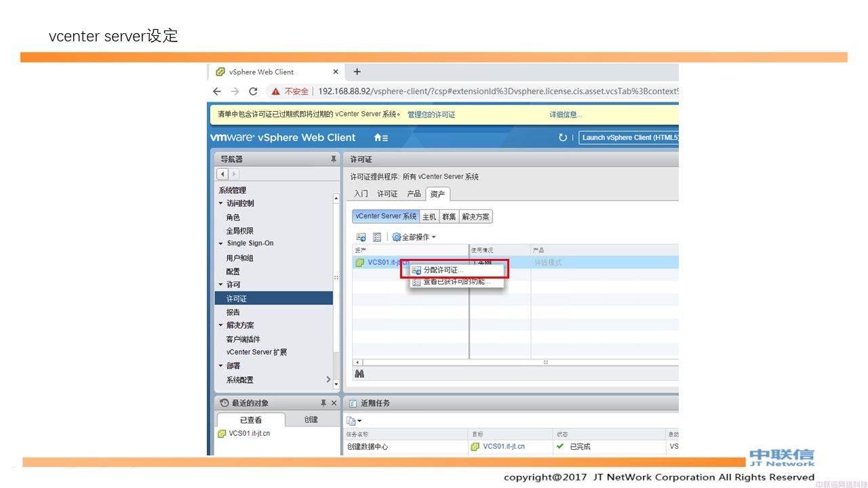Viewport: 868px width, 488px height.
Task: Click the vSphere refresh icon in the header
Action: pyautogui.click(x=562, y=138)
